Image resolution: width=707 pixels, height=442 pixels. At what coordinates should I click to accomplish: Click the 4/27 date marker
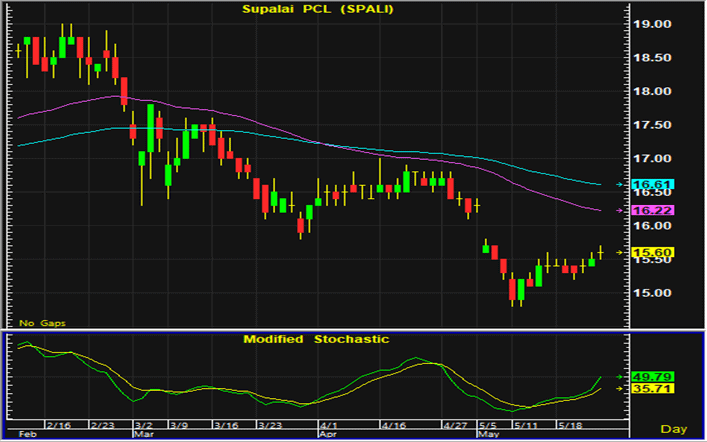(x=456, y=425)
